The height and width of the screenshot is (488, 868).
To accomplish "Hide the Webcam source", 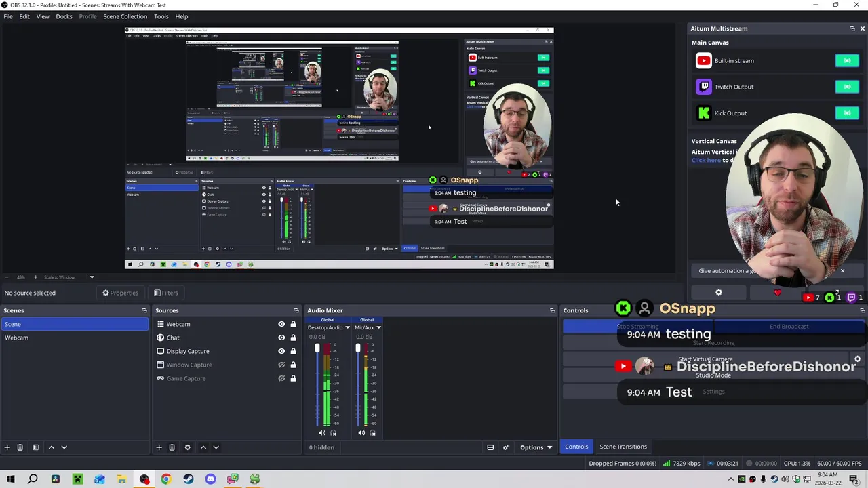I will tap(281, 324).
